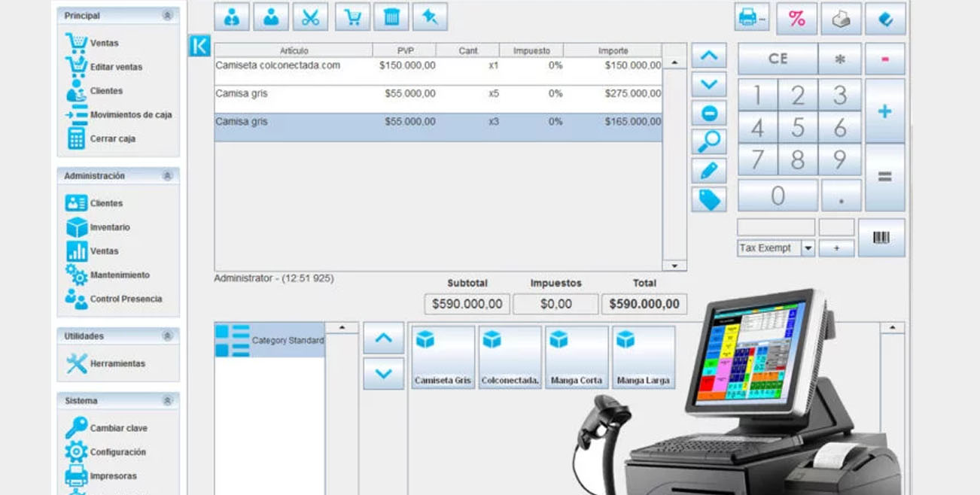Collapse the Administración panel section
Viewport: 980px width, 495px height.
[167, 176]
